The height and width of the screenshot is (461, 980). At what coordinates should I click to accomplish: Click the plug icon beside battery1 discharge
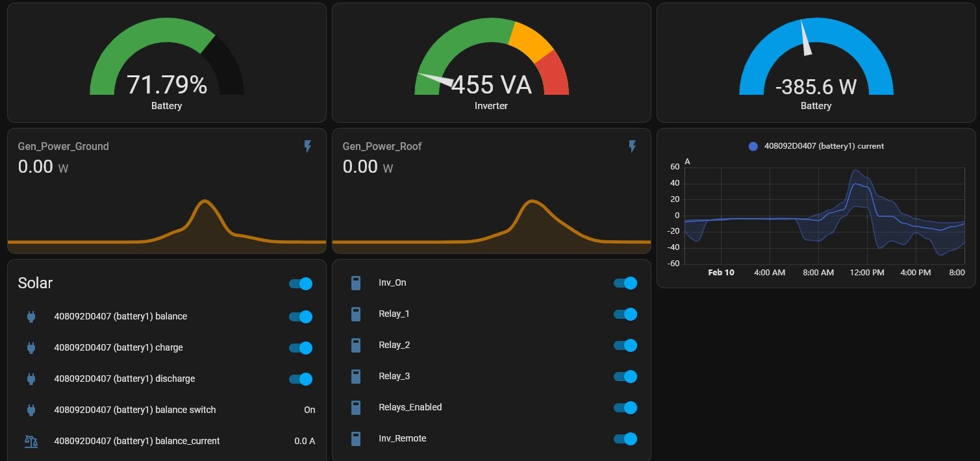[x=31, y=379]
